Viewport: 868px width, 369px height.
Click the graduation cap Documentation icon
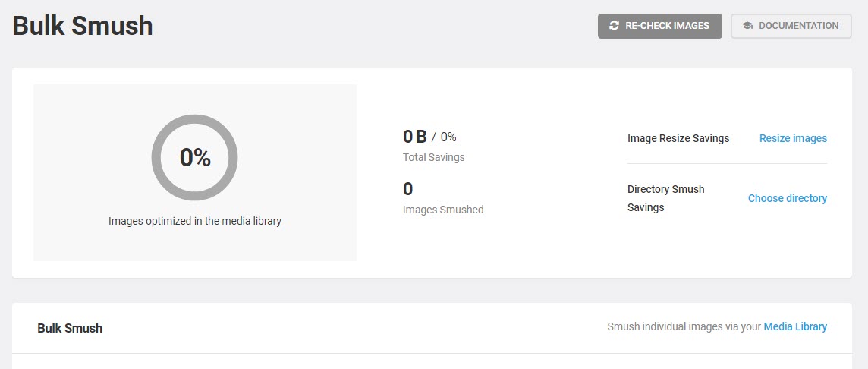point(747,26)
